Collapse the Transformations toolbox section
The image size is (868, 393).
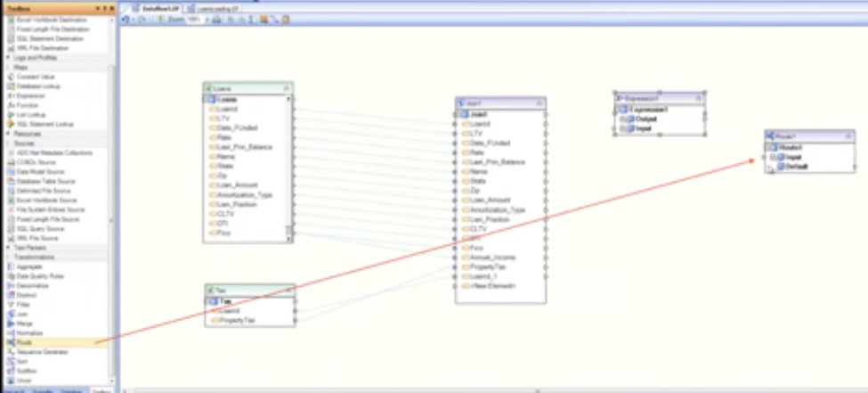[x=8, y=257]
